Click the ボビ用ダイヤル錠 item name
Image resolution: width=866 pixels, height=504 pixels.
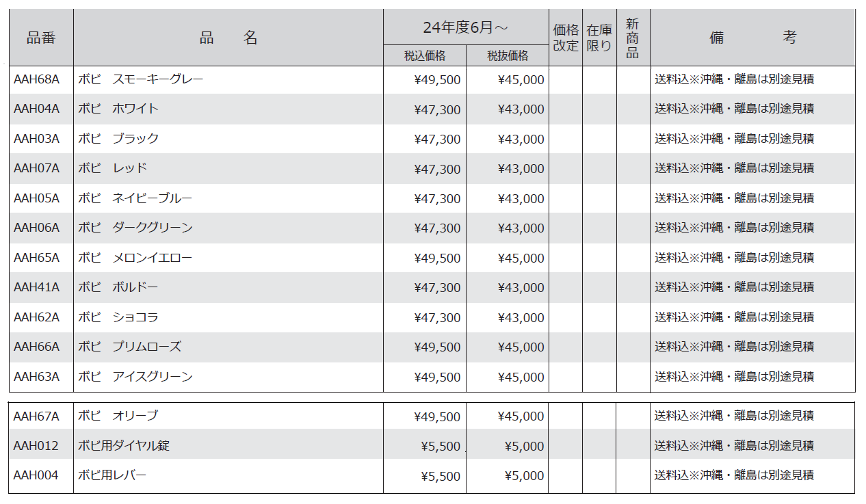(x=124, y=446)
